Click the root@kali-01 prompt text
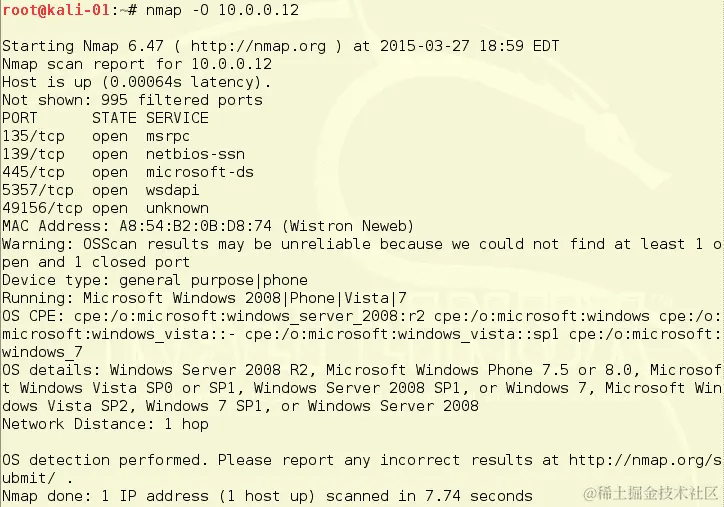 56,10
